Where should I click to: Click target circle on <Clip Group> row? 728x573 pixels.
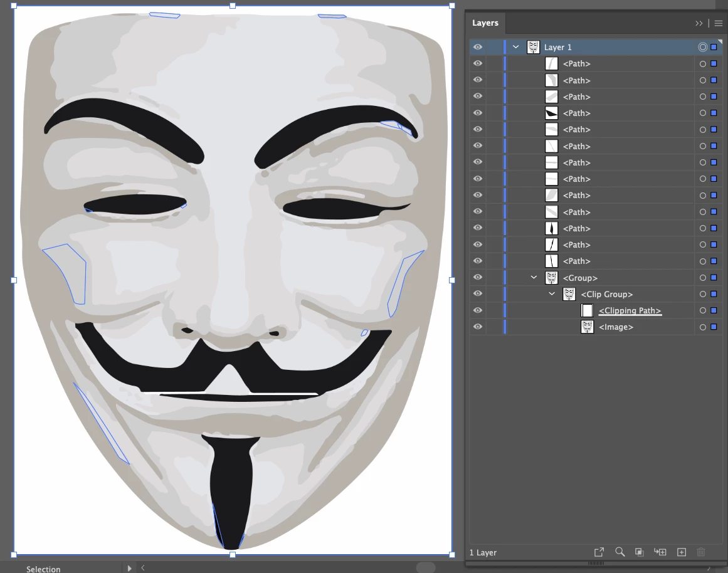pyautogui.click(x=703, y=294)
